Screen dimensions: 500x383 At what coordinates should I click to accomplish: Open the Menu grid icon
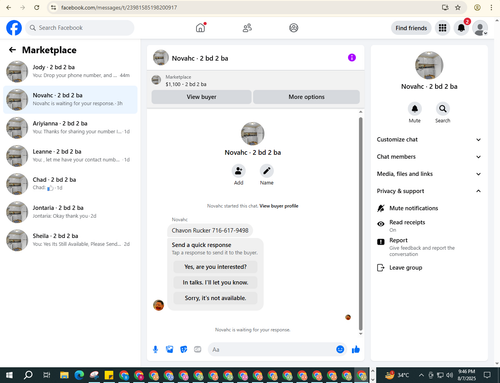pyautogui.click(x=442, y=28)
